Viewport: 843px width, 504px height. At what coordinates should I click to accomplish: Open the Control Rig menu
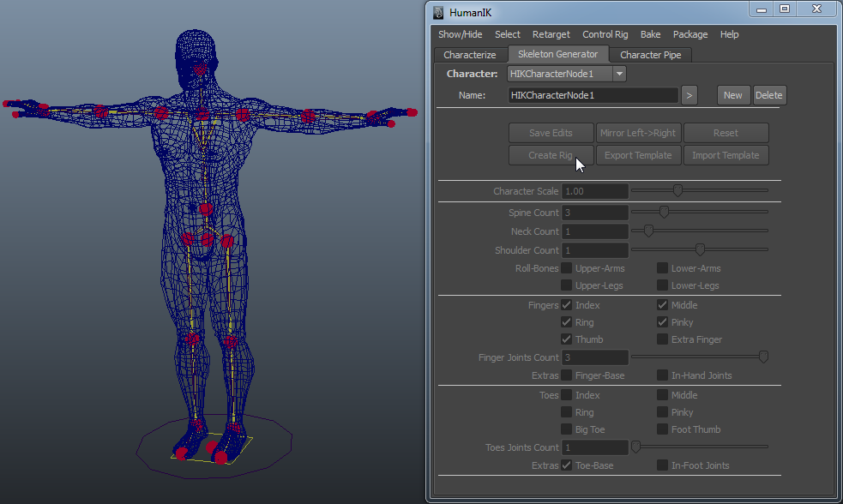coord(605,34)
